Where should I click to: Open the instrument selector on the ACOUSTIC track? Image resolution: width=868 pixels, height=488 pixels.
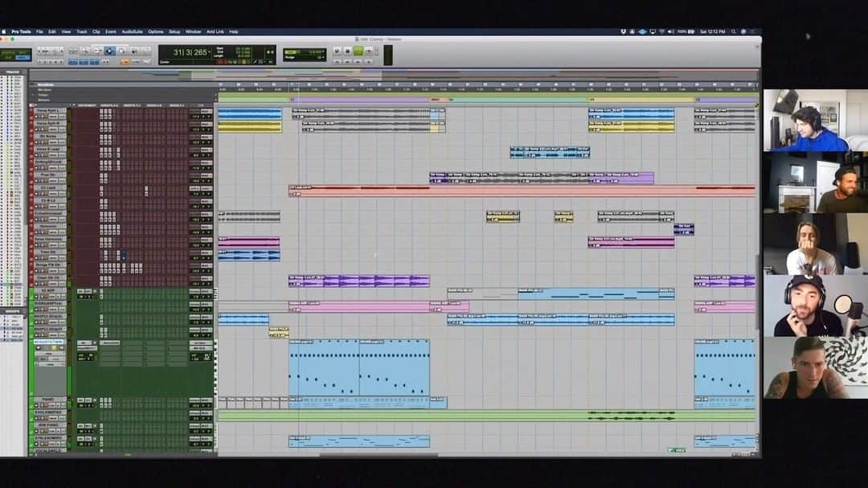87,350
